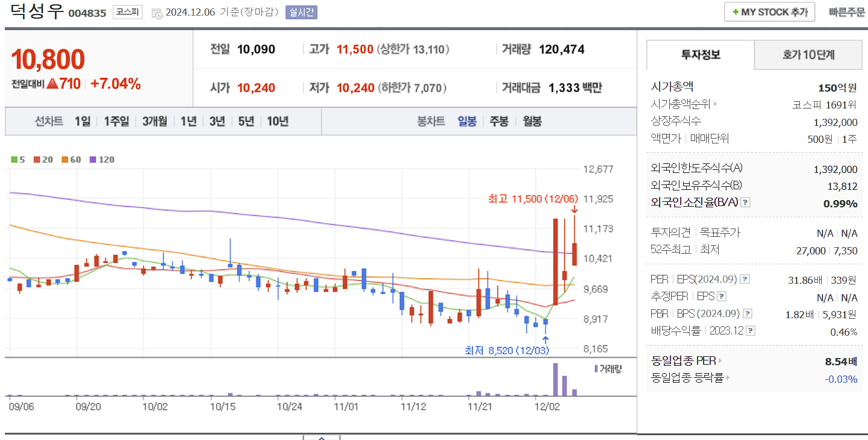Open the help icon beside 배당수익률 2023.12

pyautogui.click(x=750, y=330)
